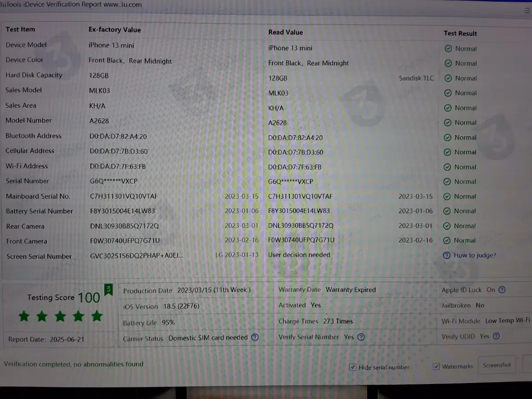This screenshot has height=399, width=532.
Task: Select ex-factory mainboard serial C7H311301VQ10VTAF
Action: click(124, 196)
